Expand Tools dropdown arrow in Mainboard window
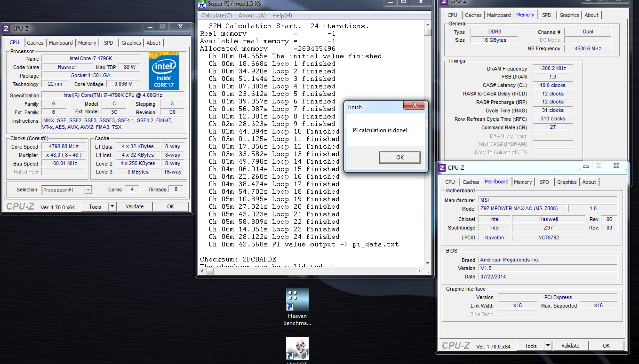Image resolution: width=639 pixels, height=364 pixels. tap(548, 346)
